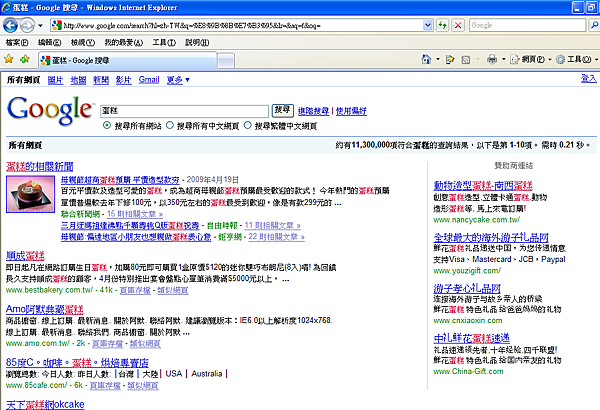Open the 22 則相關文章 link

tap(276, 237)
